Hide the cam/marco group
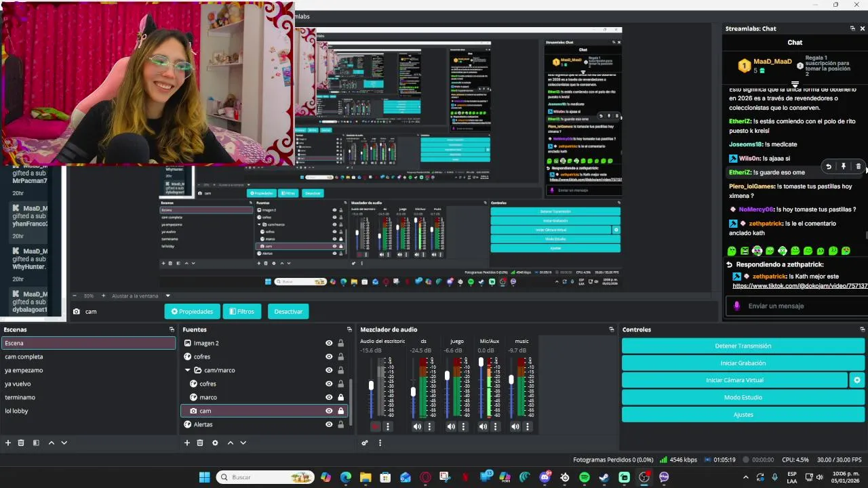 pyautogui.click(x=329, y=370)
